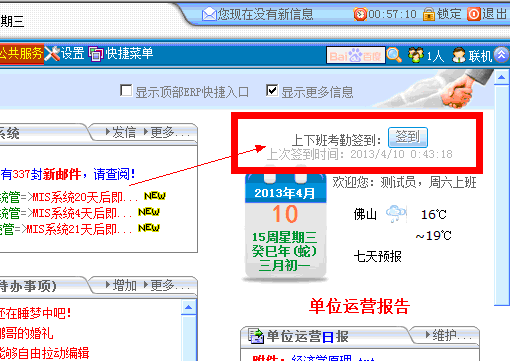The image size is (510, 361).
Task: Open 设置 with the tools icon
Action: tap(52, 53)
